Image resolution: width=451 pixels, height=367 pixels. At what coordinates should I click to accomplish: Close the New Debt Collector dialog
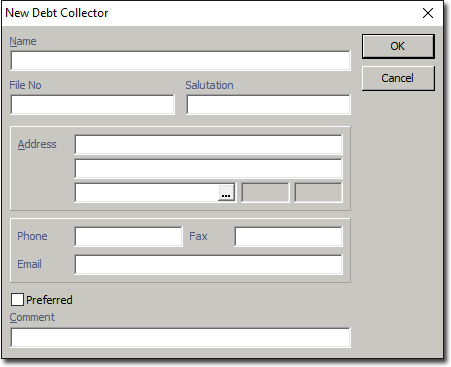tap(428, 13)
